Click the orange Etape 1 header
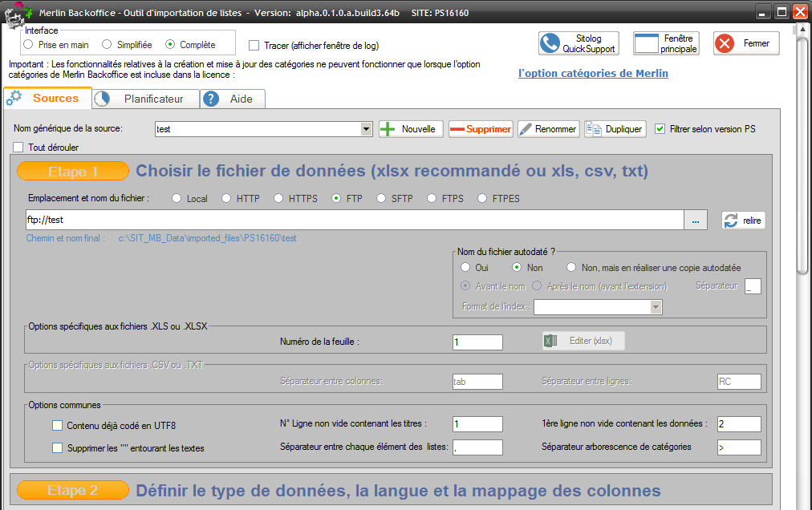 click(73, 172)
